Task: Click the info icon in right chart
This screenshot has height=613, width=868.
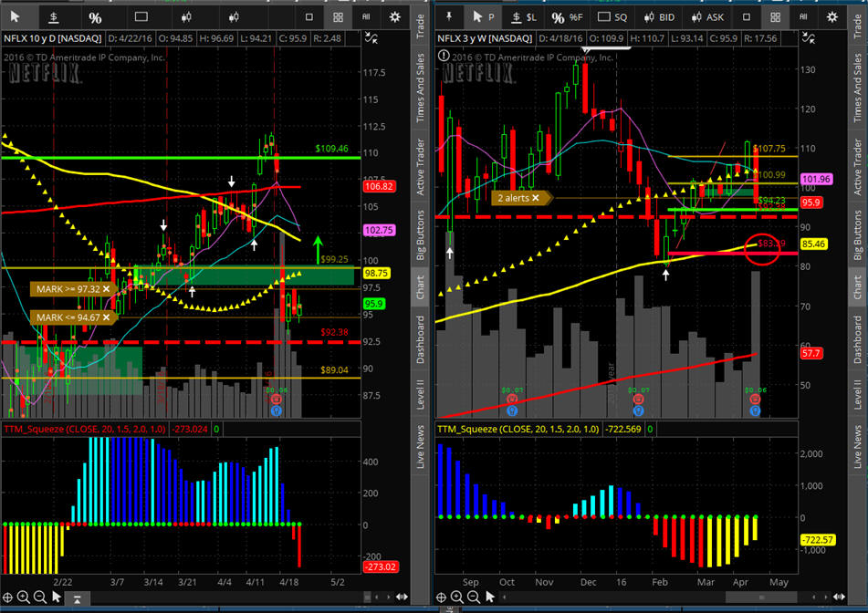Action: click(x=444, y=56)
